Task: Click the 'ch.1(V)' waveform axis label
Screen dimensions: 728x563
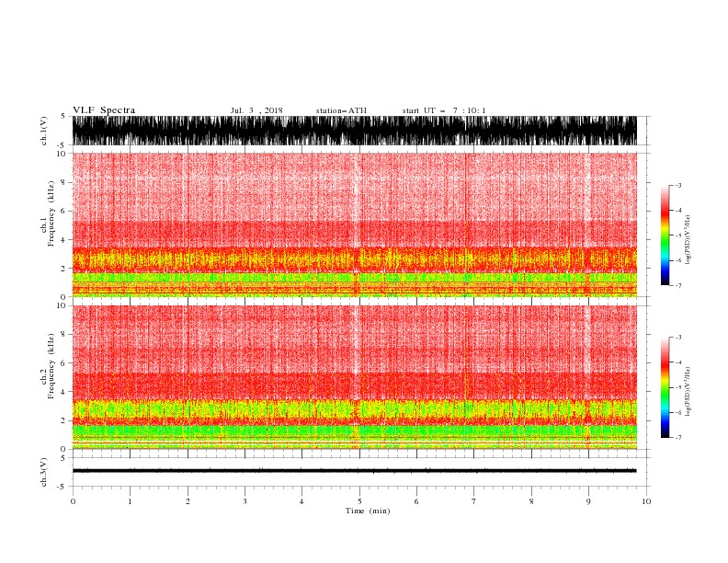Action: point(44,131)
